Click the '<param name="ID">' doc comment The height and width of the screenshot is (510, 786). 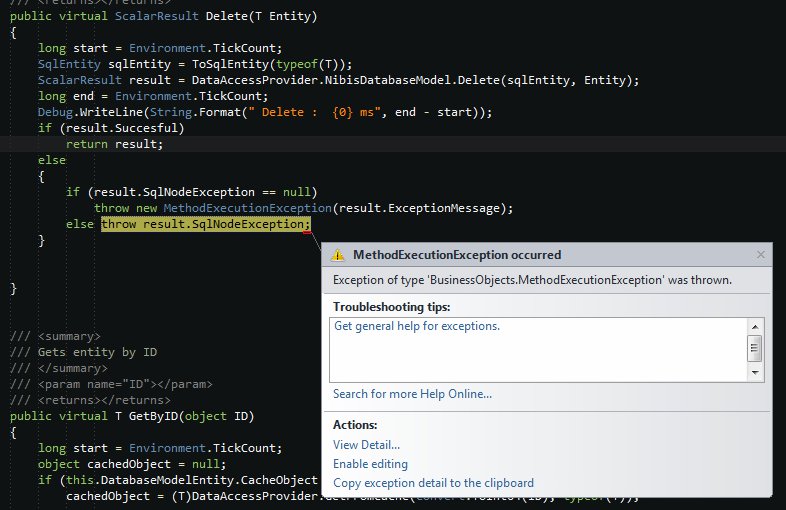pyautogui.click(x=97, y=384)
